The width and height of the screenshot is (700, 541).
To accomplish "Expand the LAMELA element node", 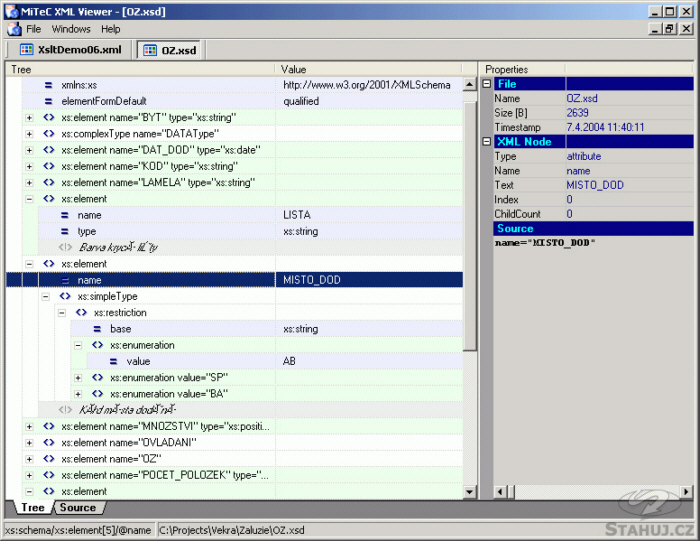I will click(29, 183).
